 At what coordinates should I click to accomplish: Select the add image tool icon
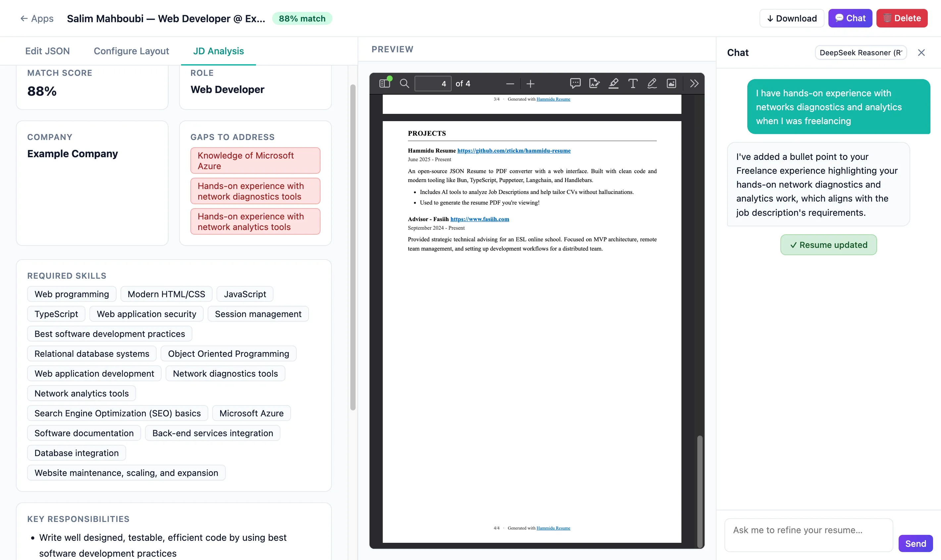click(671, 83)
